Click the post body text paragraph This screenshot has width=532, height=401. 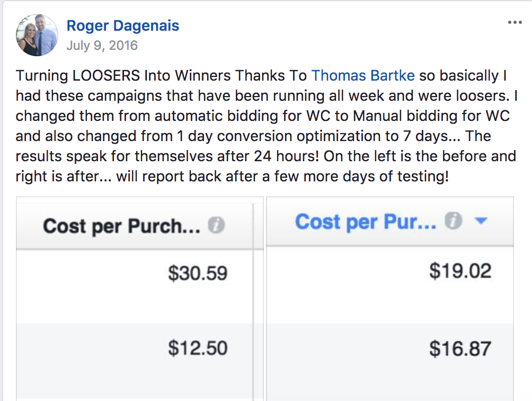coord(267,126)
